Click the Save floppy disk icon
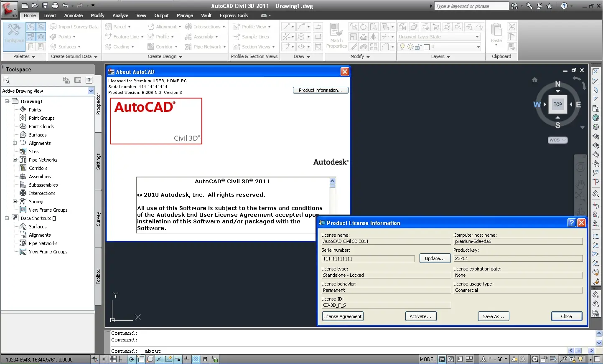603x364 pixels. (45, 6)
